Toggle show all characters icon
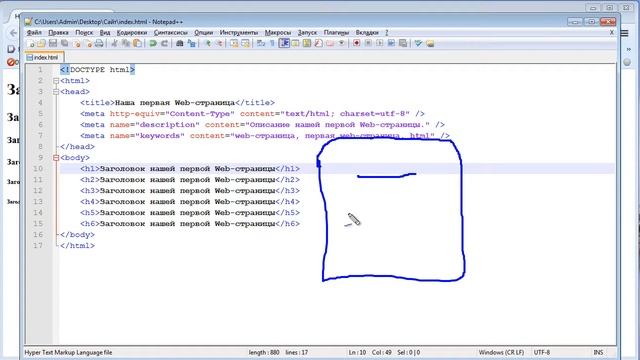640x360 pixels. [x=272, y=43]
